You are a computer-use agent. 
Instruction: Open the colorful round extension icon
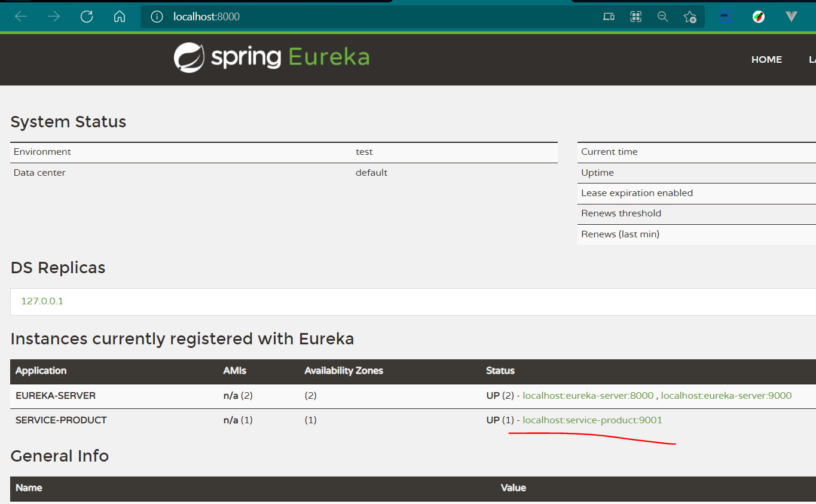point(759,17)
